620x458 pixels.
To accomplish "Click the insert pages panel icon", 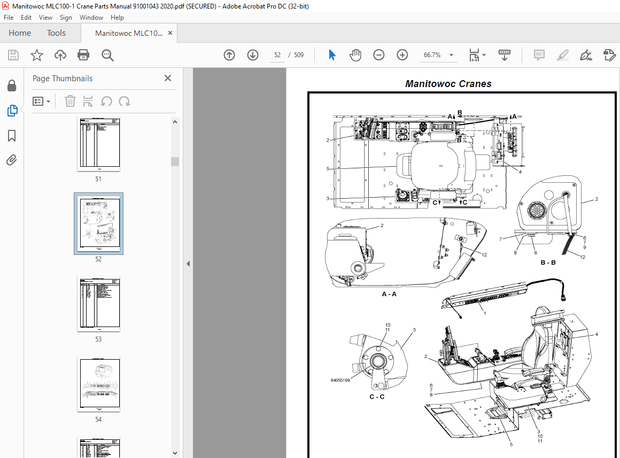I will (x=88, y=102).
